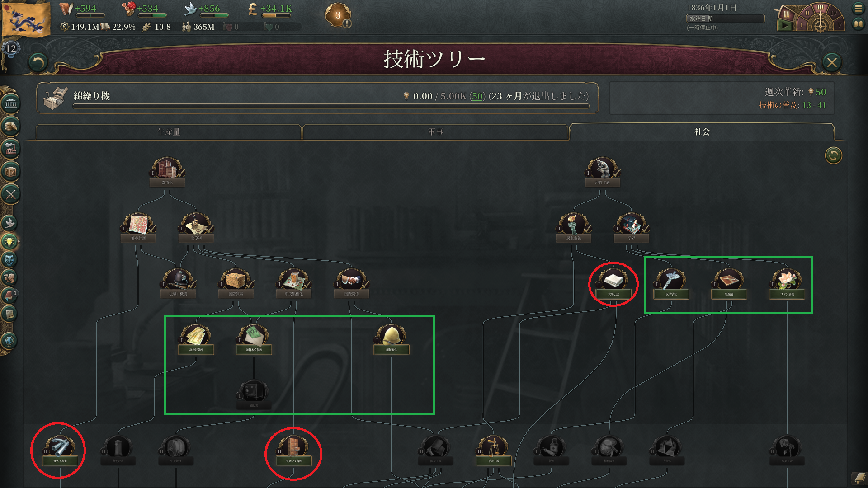Open the hamburger main menu
868x488 pixels.
pyautogui.click(x=858, y=9)
